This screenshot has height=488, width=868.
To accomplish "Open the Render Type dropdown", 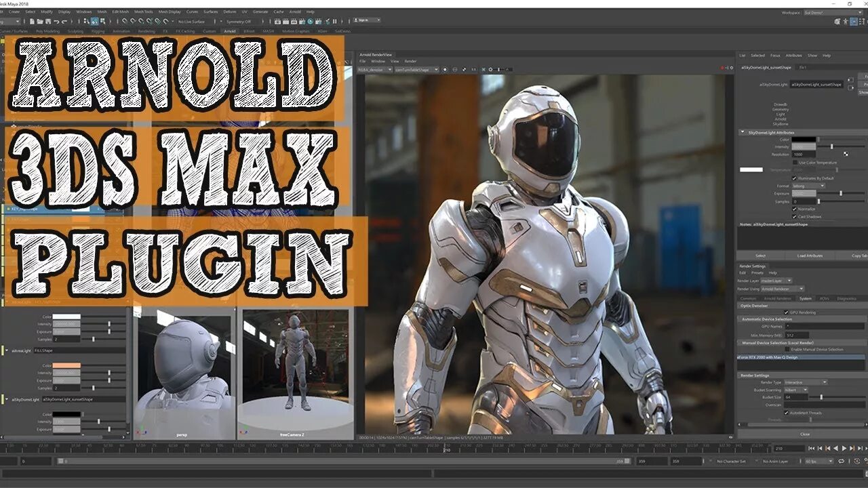I will click(x=806, y=382).
